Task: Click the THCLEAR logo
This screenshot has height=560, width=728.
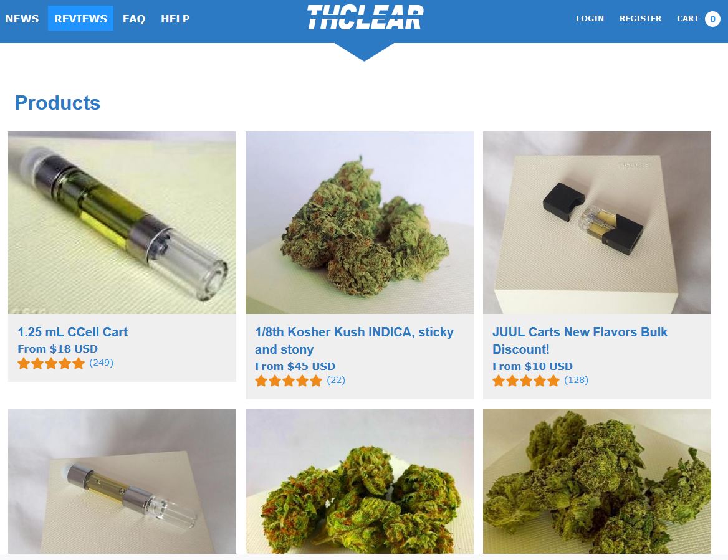Action: click(365, 17)
